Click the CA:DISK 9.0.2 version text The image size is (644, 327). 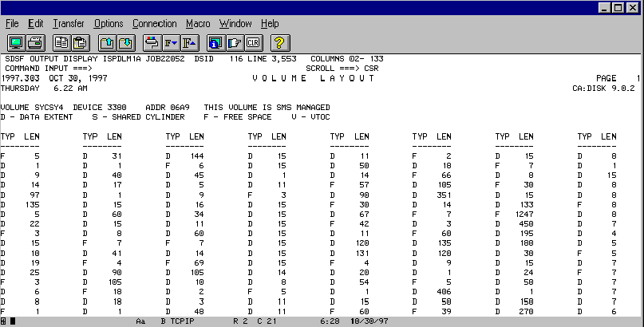604,89
